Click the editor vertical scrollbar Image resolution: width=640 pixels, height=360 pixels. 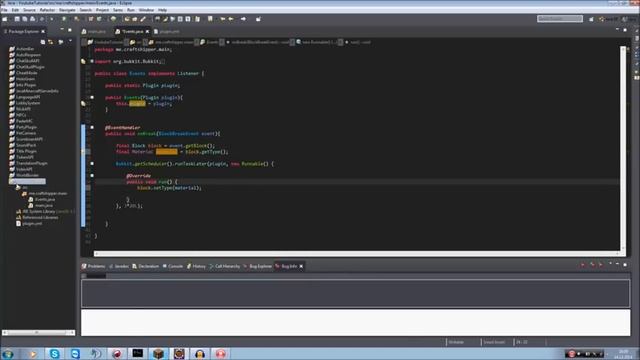[623, 149]
